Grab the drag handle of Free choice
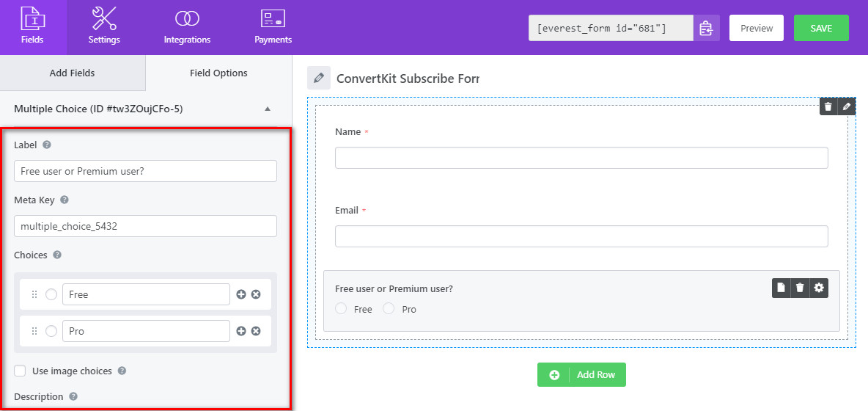The height and width of the screenshot is (411, 868). [34, 295]
